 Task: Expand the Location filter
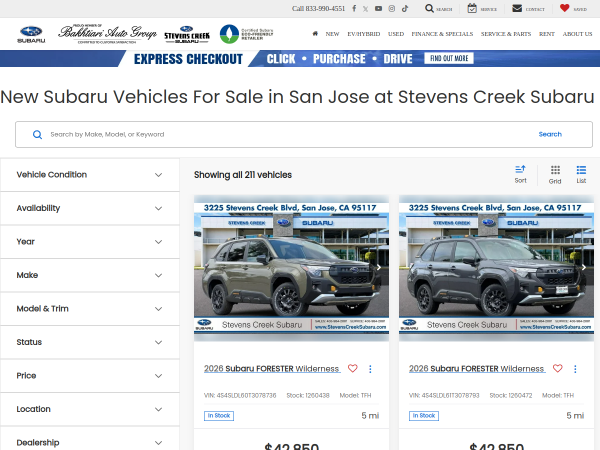click(90, 409)
